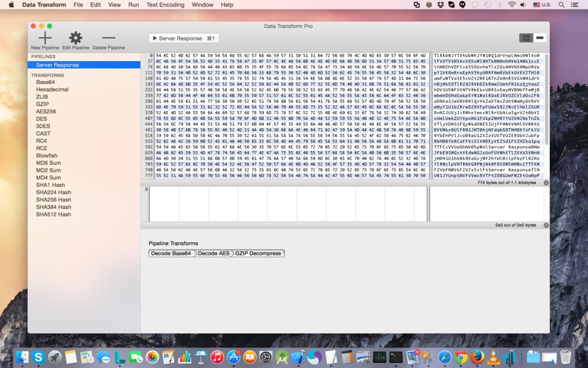Open the File menu
Viewport: 588px width, 368px height.
79,5
